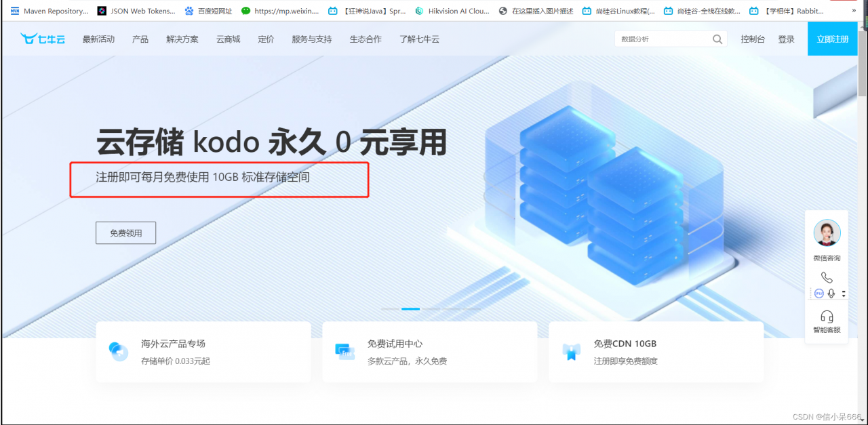Open the 尚硅谷Linux教程 bookmark
This screenshot has width=868, height=425.
coord(618,11)
